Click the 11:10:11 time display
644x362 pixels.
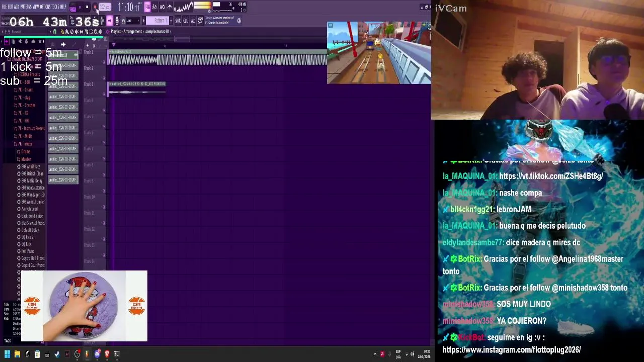click(130, 7)
